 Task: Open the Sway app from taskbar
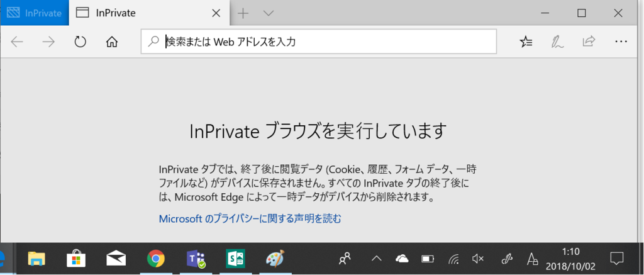coord(235,259)
